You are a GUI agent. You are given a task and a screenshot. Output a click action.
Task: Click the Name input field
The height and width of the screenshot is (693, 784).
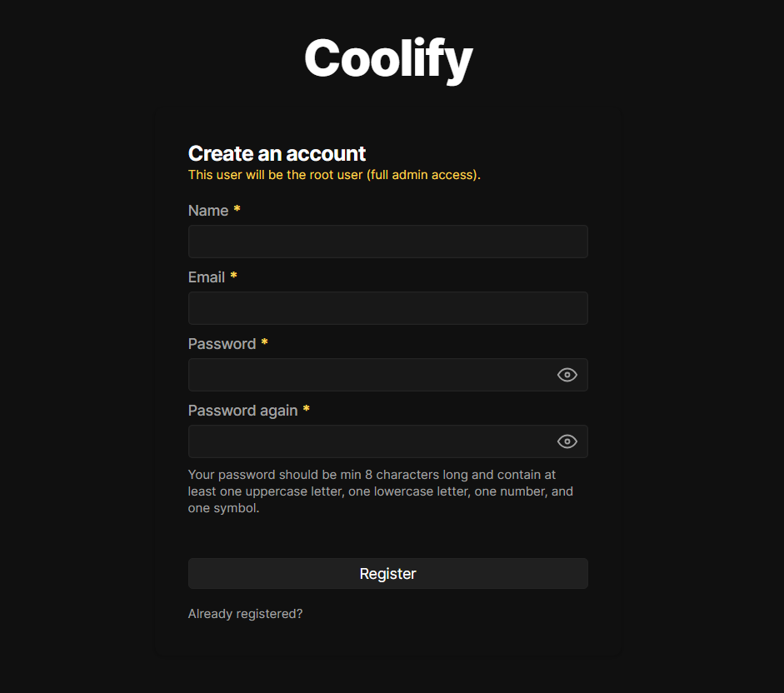point(387,242)
